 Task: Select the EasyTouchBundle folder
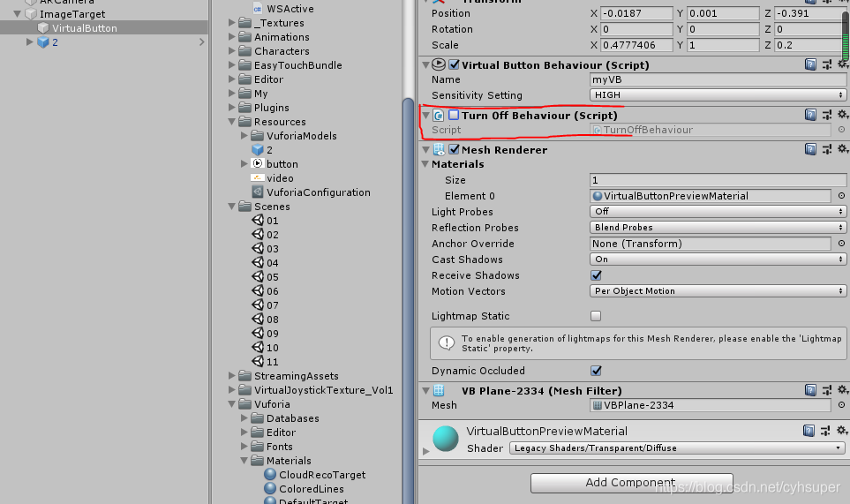[x=291, y=65]
